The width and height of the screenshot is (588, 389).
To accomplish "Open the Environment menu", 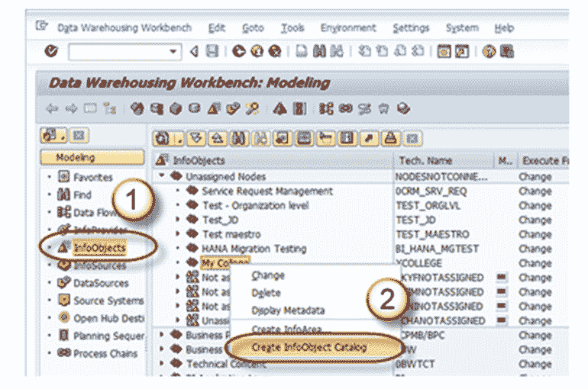I will 348,27.
